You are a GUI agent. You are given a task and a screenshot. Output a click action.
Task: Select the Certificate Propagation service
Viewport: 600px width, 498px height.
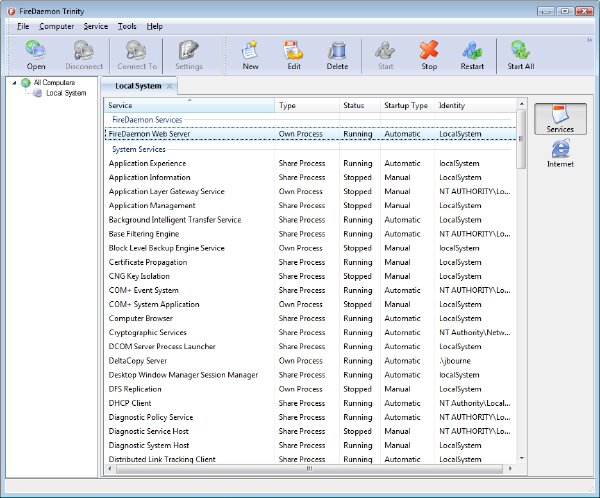pos(310,262)
